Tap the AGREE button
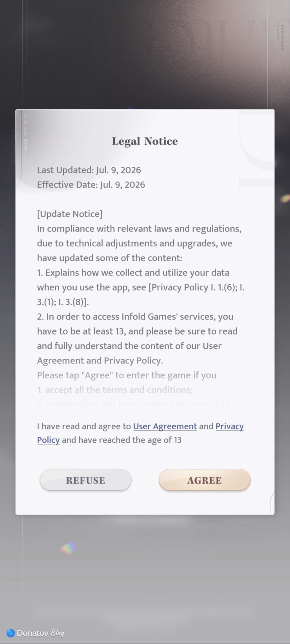 pos(205,480)
